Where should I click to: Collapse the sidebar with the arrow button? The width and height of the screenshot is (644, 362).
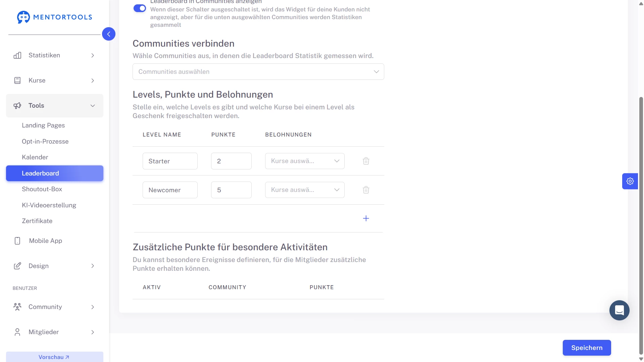click(108, 34)
